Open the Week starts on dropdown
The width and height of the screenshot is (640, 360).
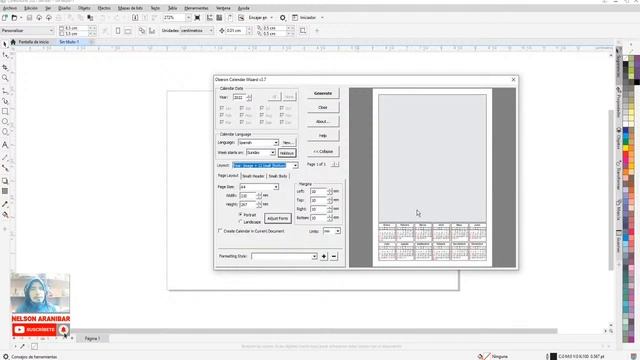(x=273, y=153)
